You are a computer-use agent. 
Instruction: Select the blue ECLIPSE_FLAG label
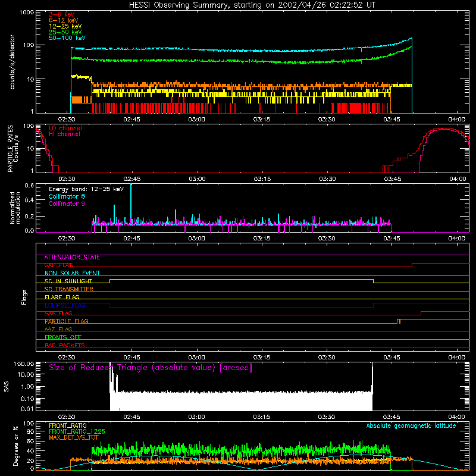[x=65, y=305]
